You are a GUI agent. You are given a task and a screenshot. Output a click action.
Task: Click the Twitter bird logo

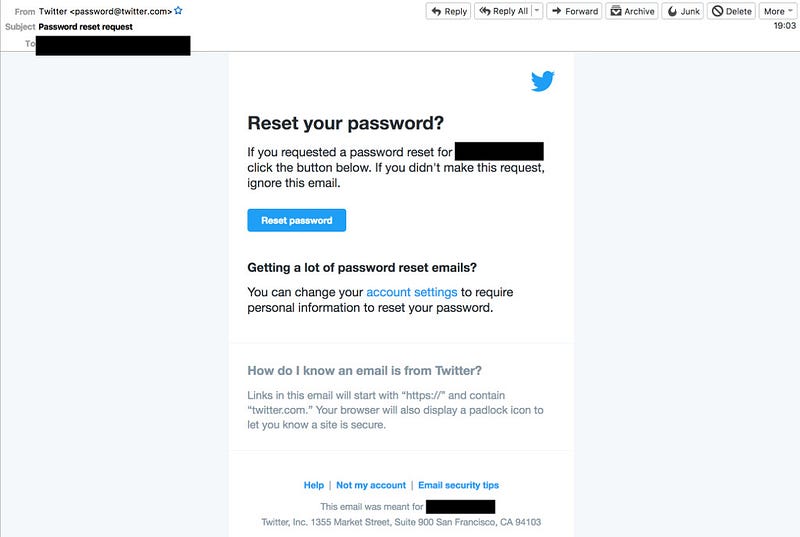point(542,81)
